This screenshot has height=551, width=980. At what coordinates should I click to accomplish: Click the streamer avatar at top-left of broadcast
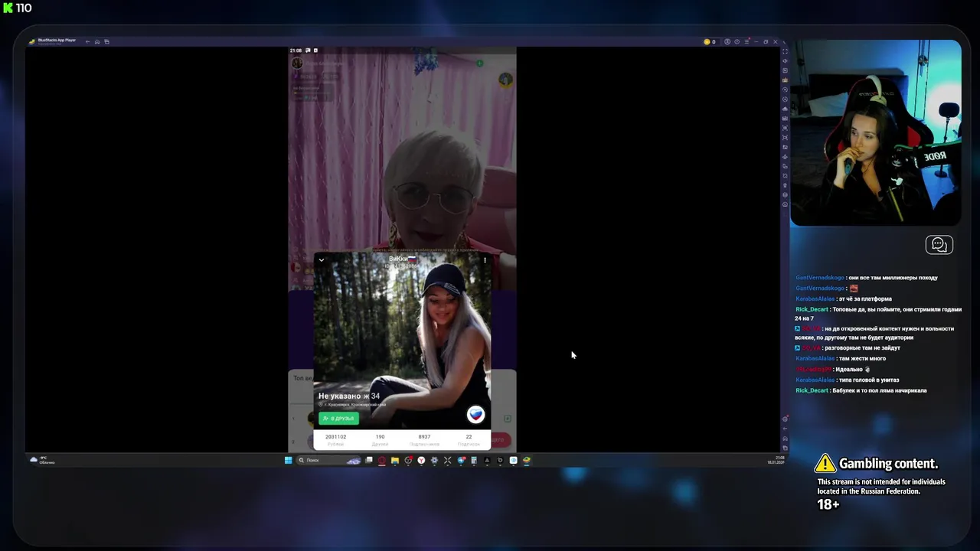point(297,63)
